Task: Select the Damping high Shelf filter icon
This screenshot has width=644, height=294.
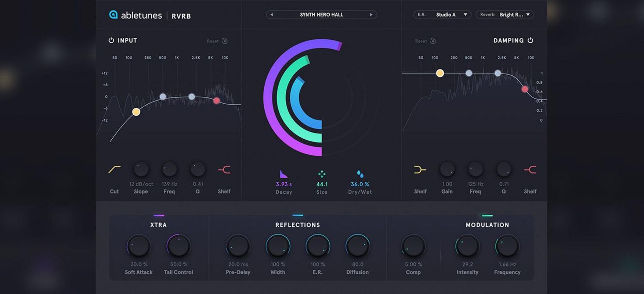Action: tap(530, 169)
